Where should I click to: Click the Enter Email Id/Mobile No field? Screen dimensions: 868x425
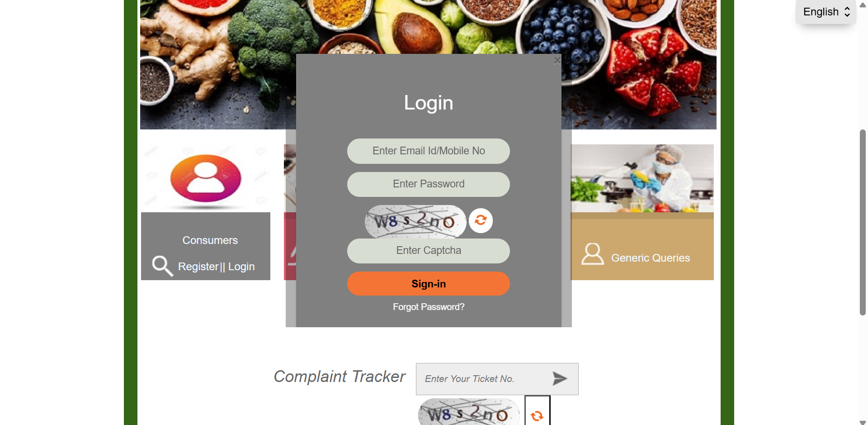pyautogui.click(x=429, y=151)
